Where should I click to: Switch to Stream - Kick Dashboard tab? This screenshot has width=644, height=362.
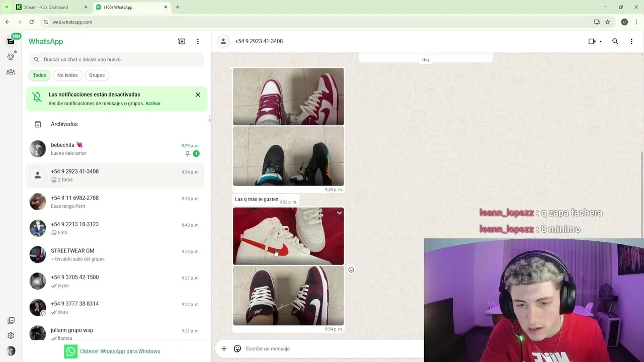click(50, 7)
